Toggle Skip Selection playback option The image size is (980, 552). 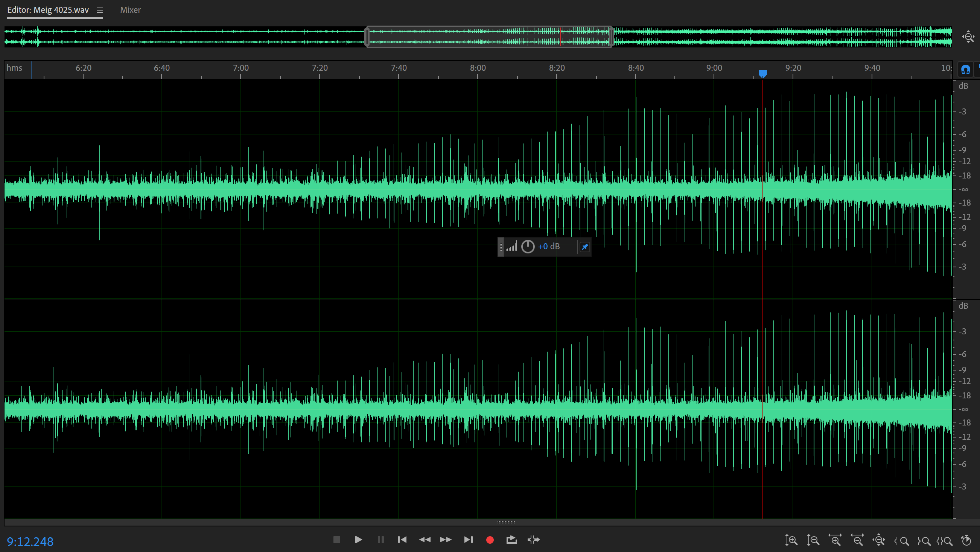pos(533,540)
